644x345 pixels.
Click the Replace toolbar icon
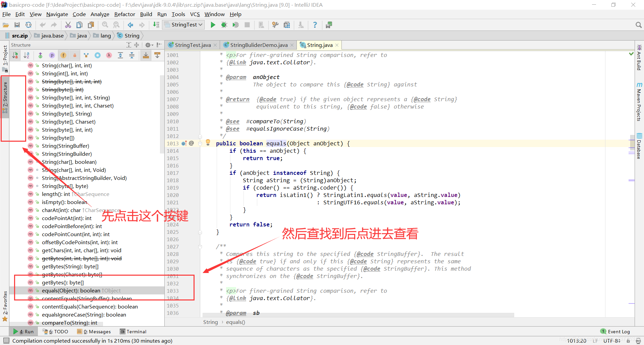(116, 25)
